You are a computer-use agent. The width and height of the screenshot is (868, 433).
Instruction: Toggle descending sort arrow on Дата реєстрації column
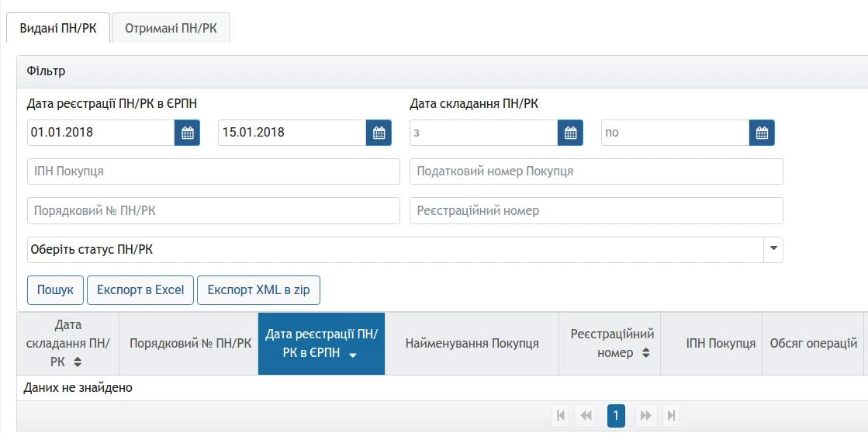[x=353, y=355]
